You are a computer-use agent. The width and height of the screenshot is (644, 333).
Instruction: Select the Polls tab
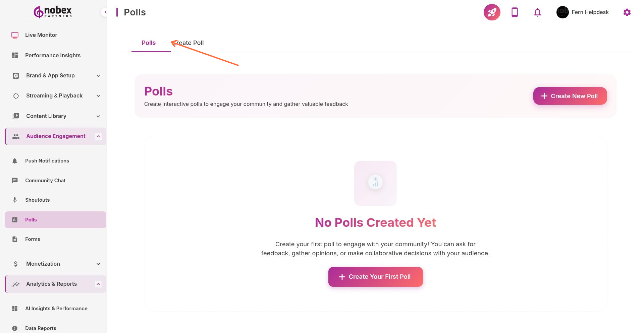point(149,43)
